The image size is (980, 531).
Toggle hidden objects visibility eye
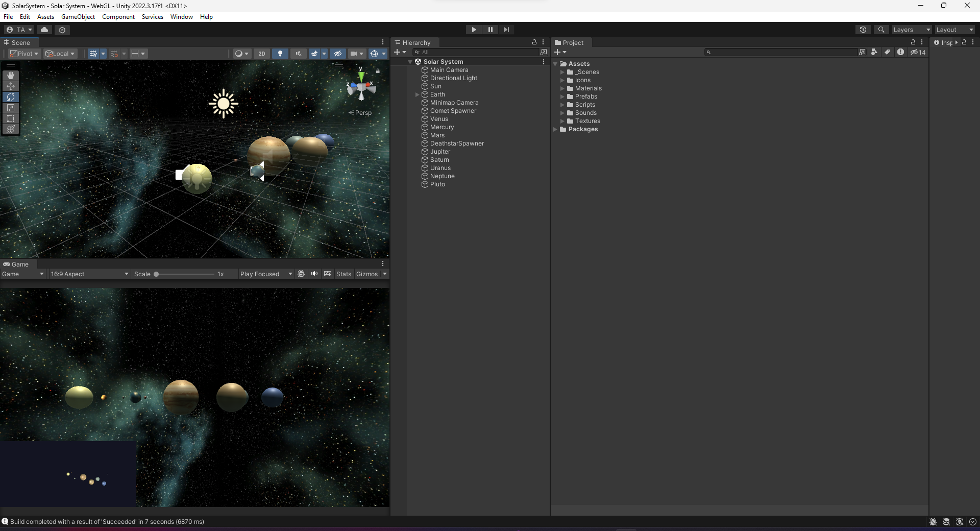pos(337,54)
